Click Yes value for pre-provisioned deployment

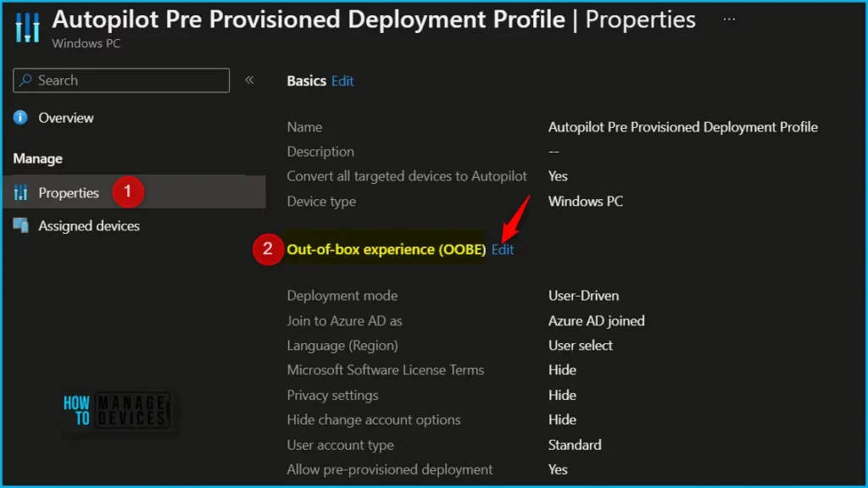pos(558,469)
